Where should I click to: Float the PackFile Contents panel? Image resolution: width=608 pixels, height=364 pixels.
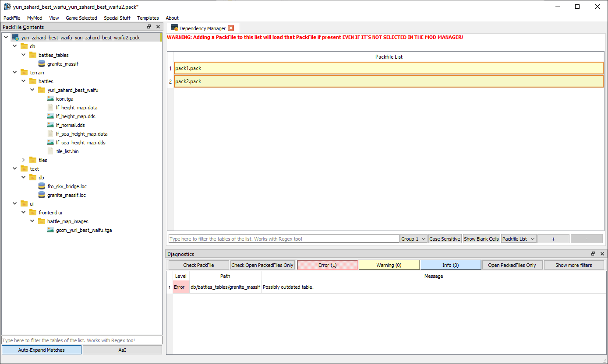pos(149,27)
